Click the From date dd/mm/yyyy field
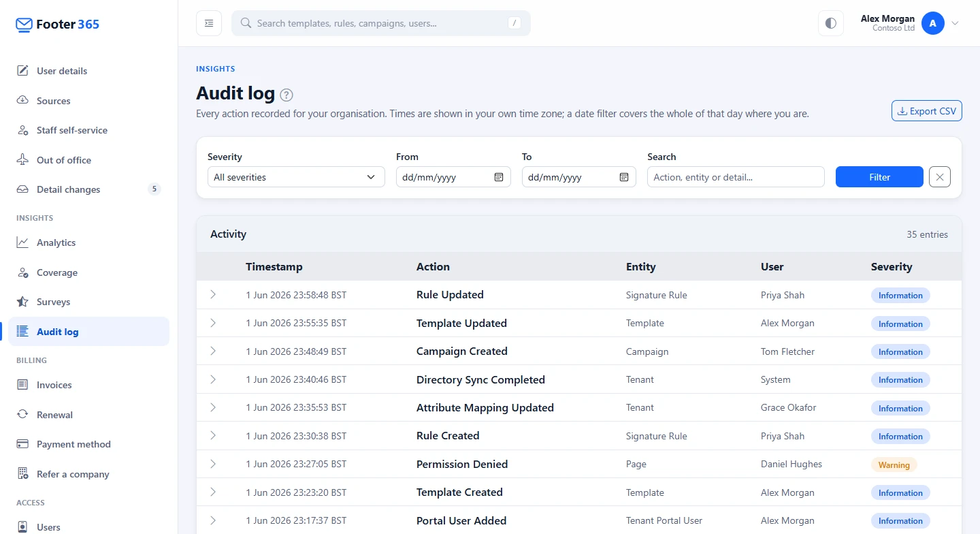Screen dimensions: 980x534 [x=453, y=177]
